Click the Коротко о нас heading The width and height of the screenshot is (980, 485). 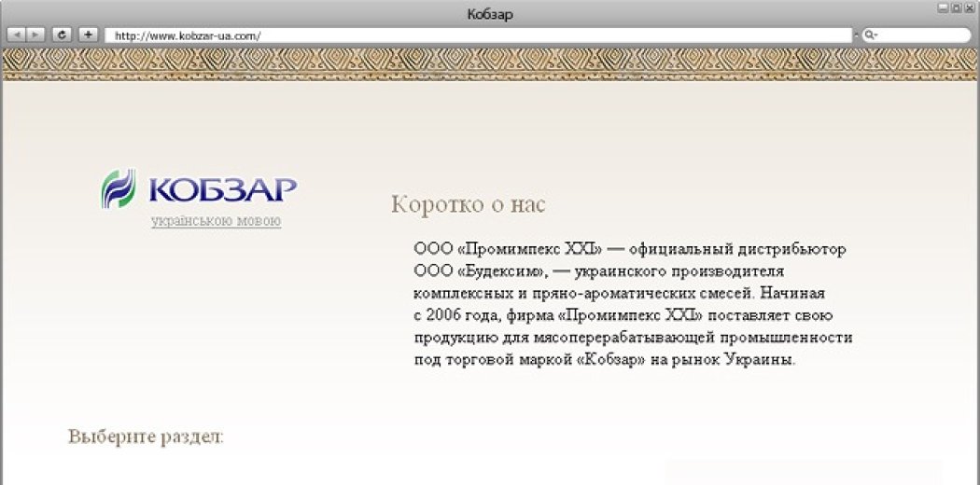[x=469, y=205]
